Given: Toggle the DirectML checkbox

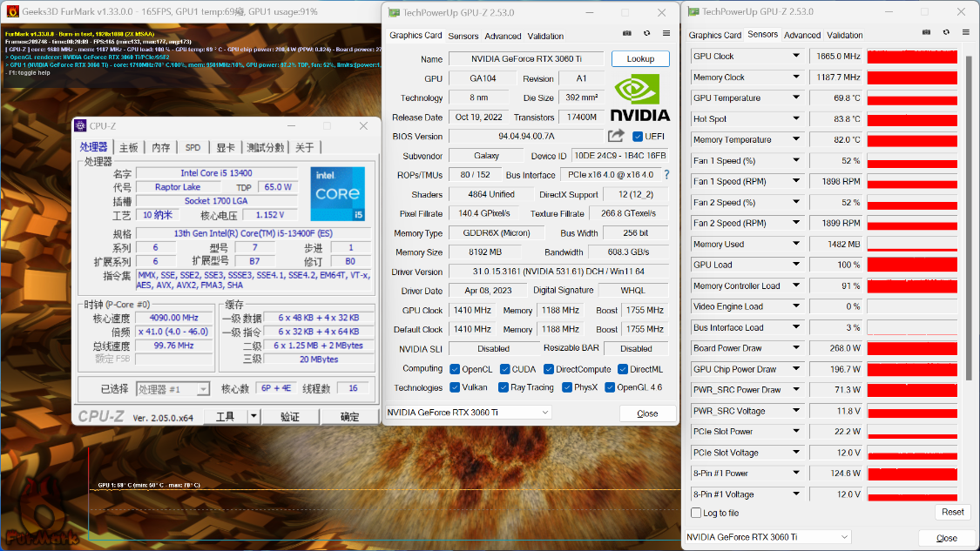Looking at the screenshot, I should (623, 369).
